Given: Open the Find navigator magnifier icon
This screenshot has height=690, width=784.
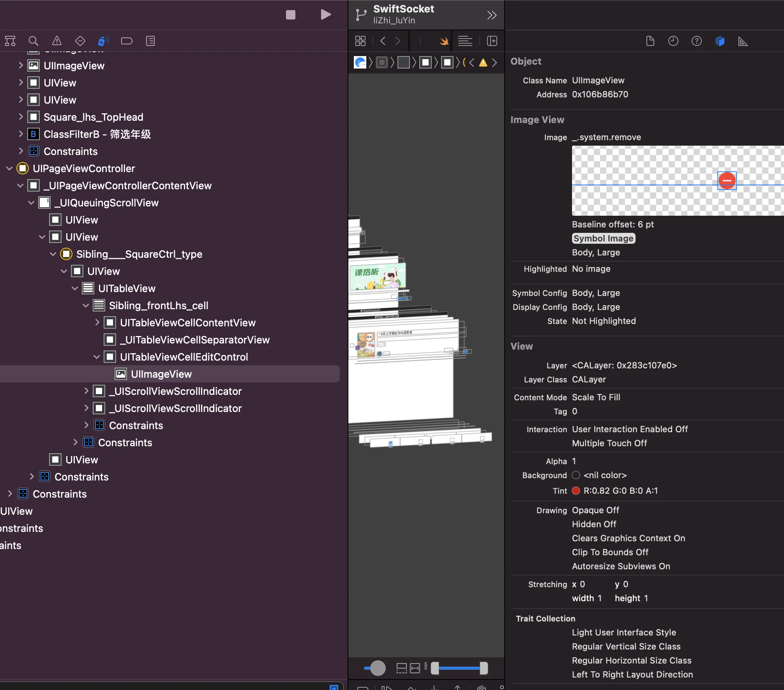Looking at the screenshot, I should click(34, 41).
